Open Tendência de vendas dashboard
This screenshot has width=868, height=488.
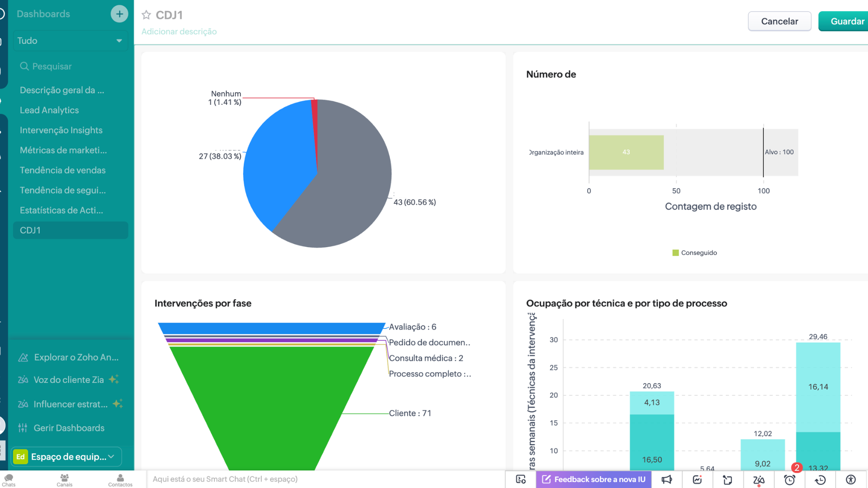point(62,170)
